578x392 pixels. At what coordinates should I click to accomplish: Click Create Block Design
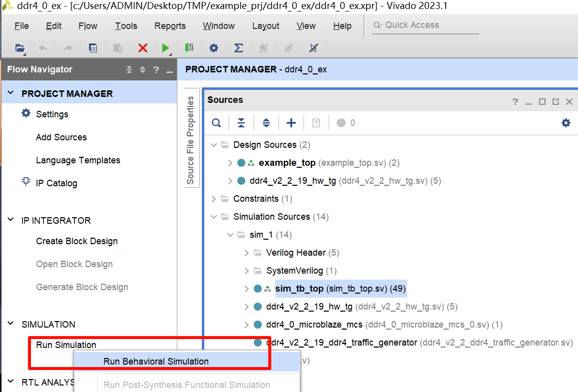76,241
